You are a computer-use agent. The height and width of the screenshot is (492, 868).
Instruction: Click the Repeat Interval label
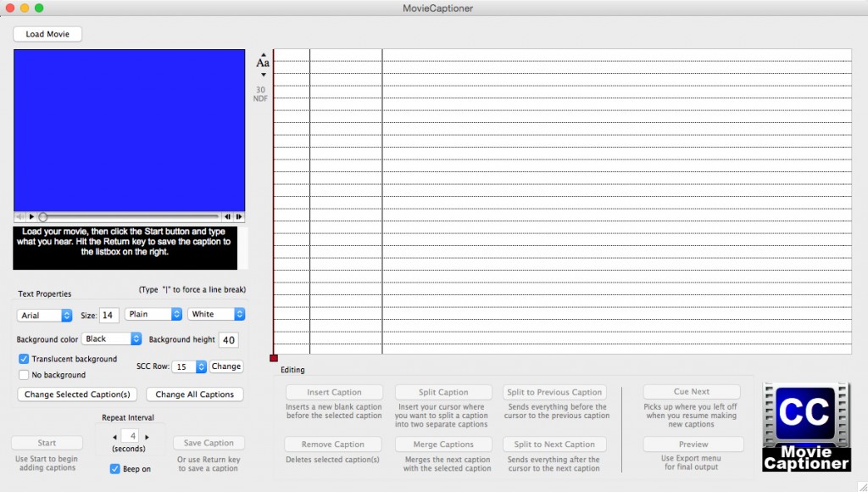pos(128,417)
